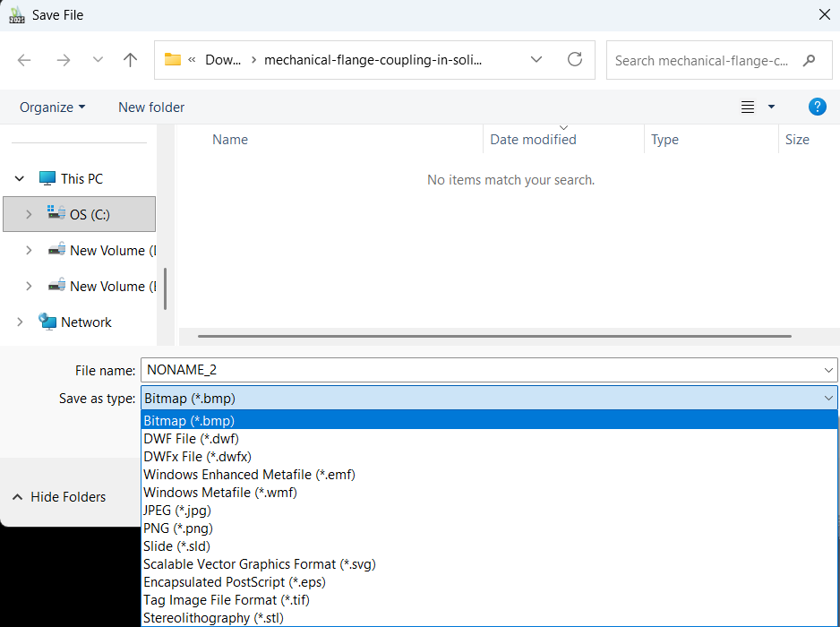The image size is (840, 627).
Task: Pick Stereolithography (*.stl) format option
Action: coord(213,618)
